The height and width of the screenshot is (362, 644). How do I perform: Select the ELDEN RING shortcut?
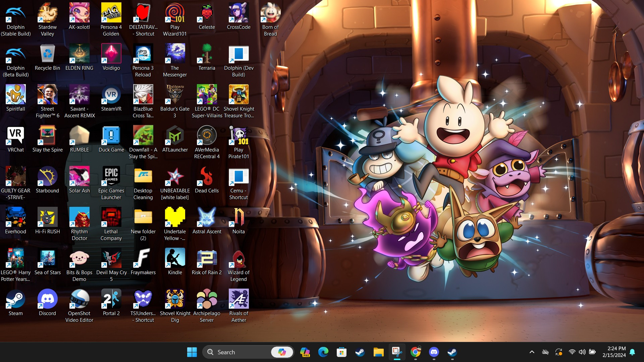[79, 57]
